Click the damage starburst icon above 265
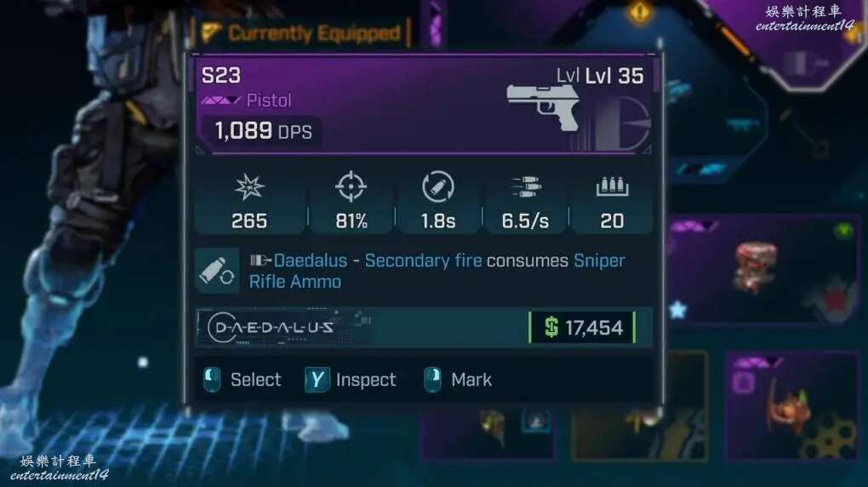The width and height of the screenshot is (868, 487). pos(249,186)
